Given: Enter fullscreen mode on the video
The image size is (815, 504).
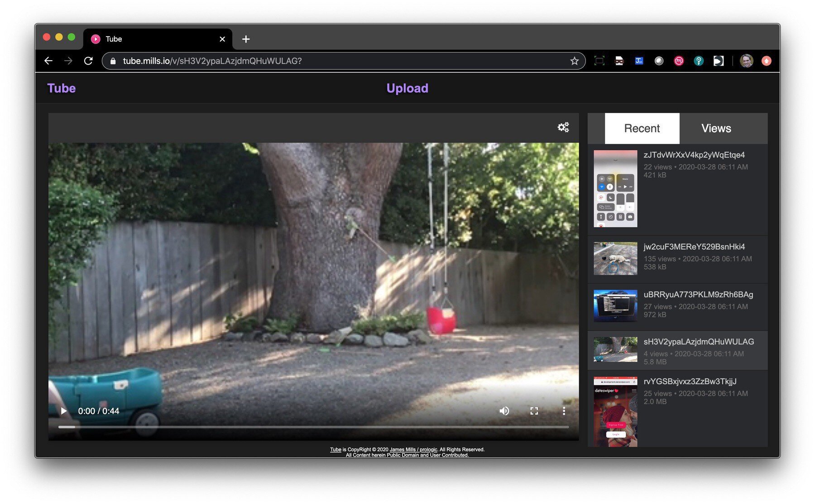Looking at the screenshot, I should pos(534,411).
